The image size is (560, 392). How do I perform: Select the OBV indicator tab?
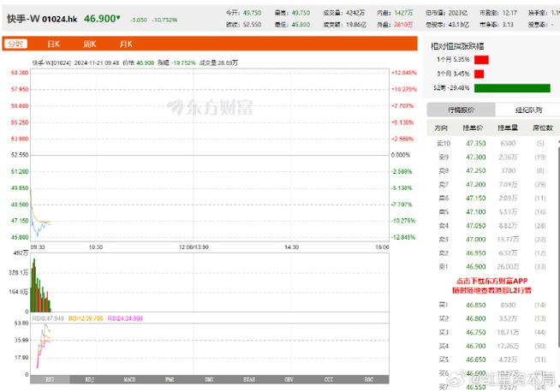point(289,379)
